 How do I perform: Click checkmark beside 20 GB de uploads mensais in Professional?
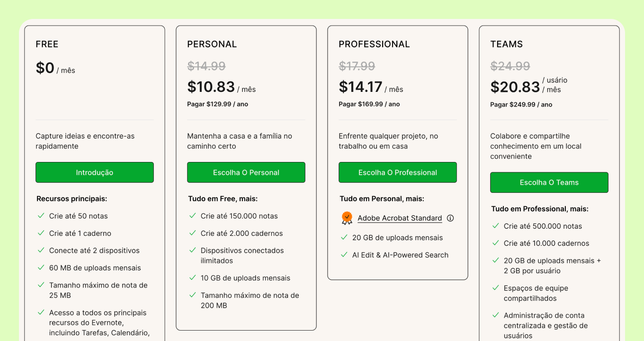(344, 237)
